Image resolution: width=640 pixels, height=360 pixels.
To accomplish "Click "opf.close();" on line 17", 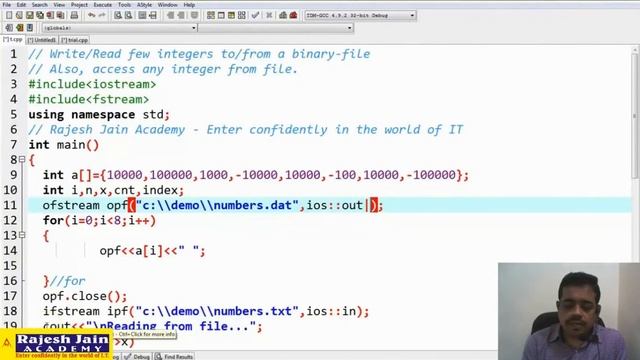I will 85,296.
